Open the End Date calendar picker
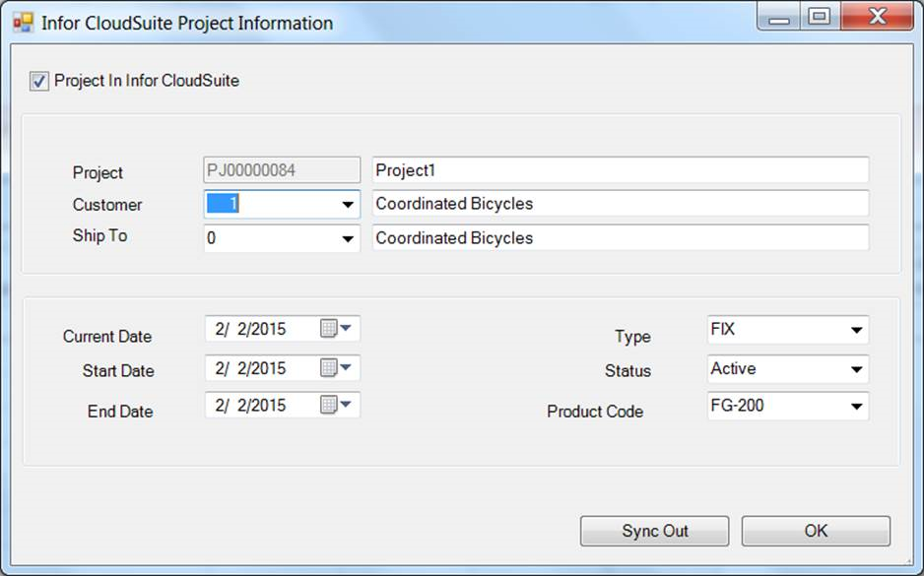924x576 pixels. point(335,405)
